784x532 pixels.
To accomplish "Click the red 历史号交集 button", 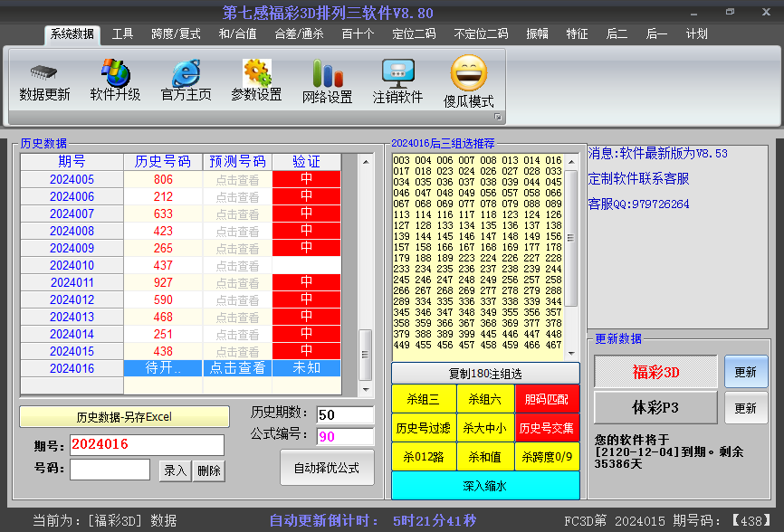I will pyautogui.click(x=547, y=428).
